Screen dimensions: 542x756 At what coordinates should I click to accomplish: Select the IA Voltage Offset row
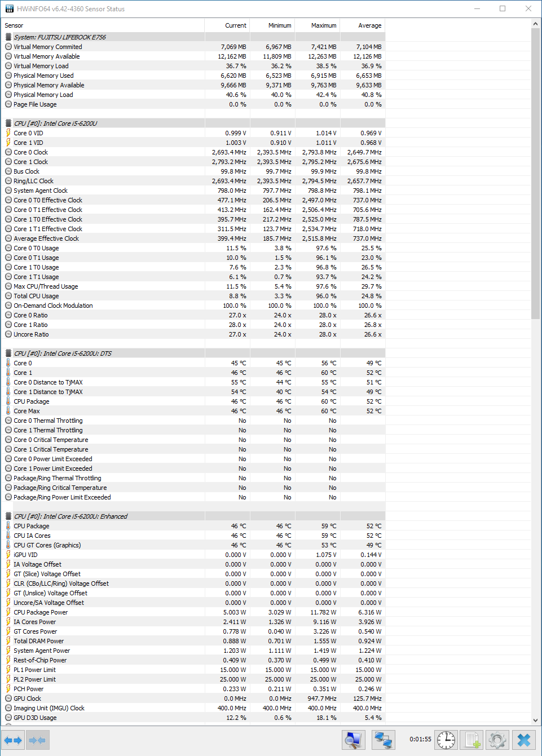point(193,564)
